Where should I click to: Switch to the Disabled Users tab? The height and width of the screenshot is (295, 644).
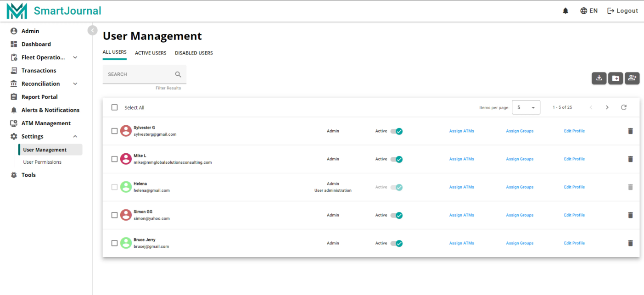click(194, 53)
